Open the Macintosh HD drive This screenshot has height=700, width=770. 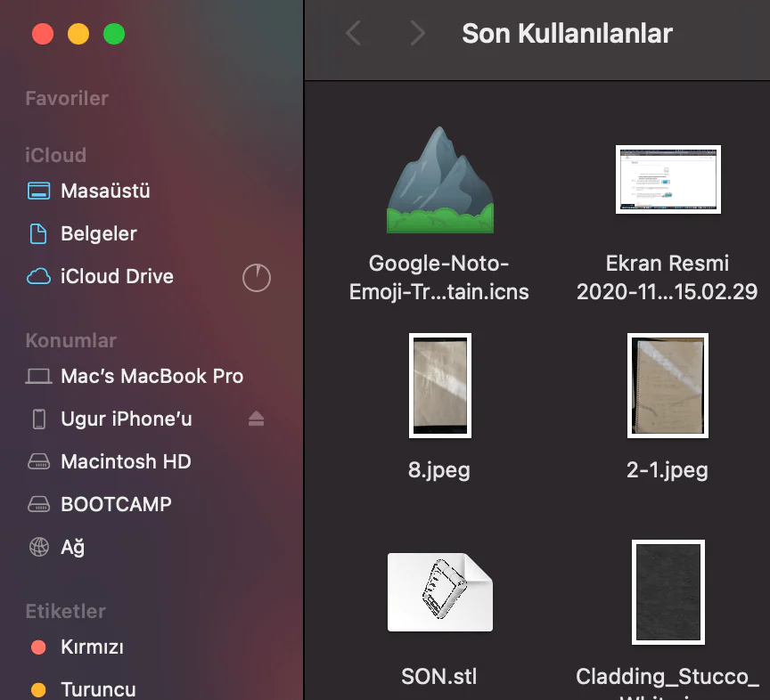[125, 461]
